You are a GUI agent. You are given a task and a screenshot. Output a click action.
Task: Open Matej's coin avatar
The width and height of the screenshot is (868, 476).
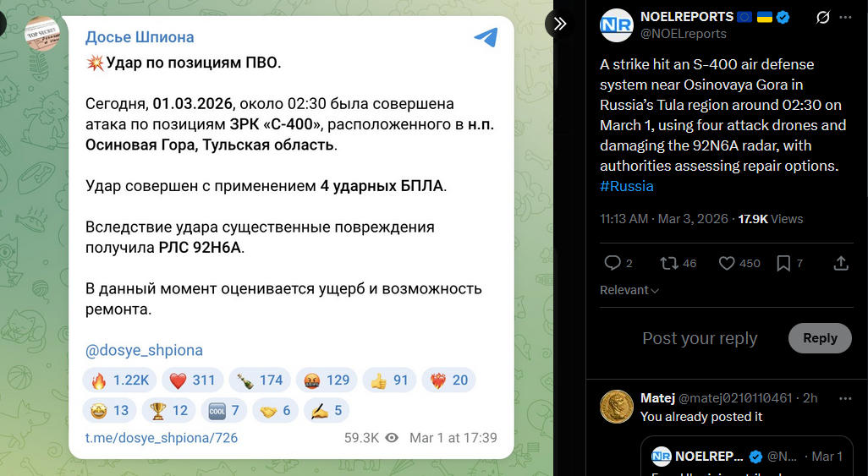(x=616, y=407)
